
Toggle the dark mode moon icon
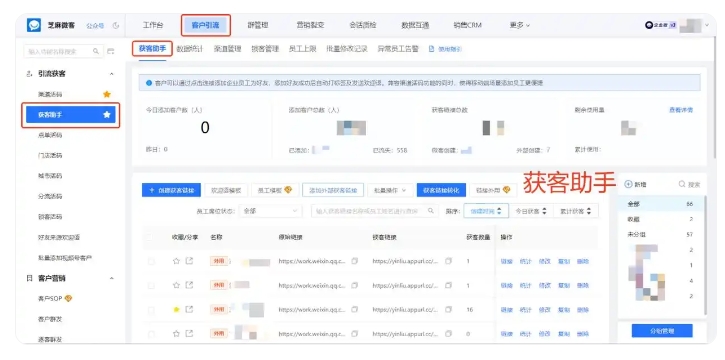(x=116, y=25)
